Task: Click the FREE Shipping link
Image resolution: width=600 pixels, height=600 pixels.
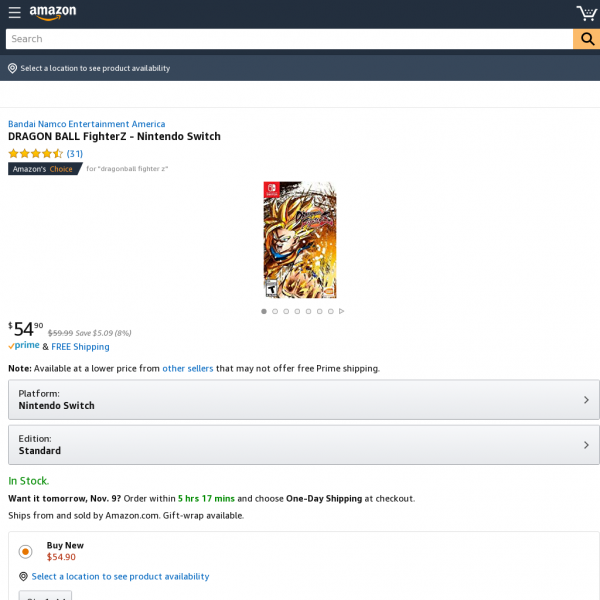Action: coord(80,347)
